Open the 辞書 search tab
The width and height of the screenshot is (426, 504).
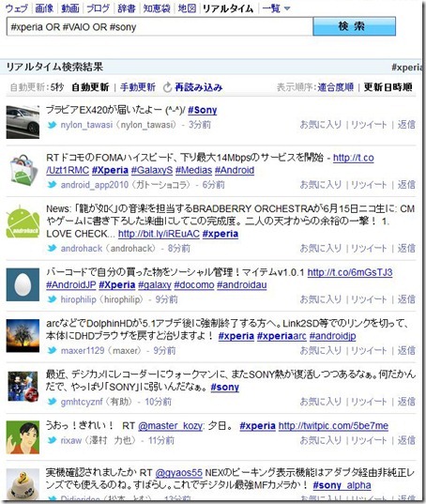(127, 8)
